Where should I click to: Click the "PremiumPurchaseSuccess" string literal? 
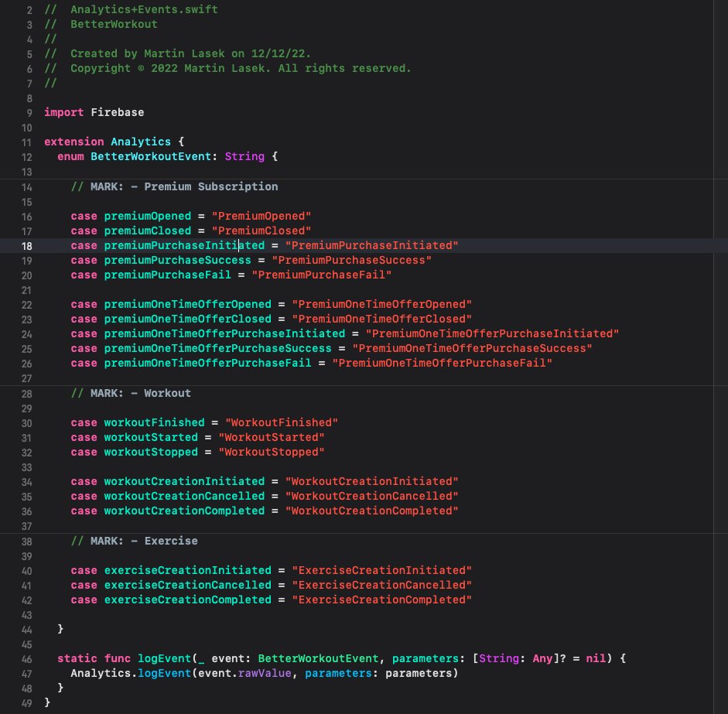pyautogui.click(x=351, y=260)
